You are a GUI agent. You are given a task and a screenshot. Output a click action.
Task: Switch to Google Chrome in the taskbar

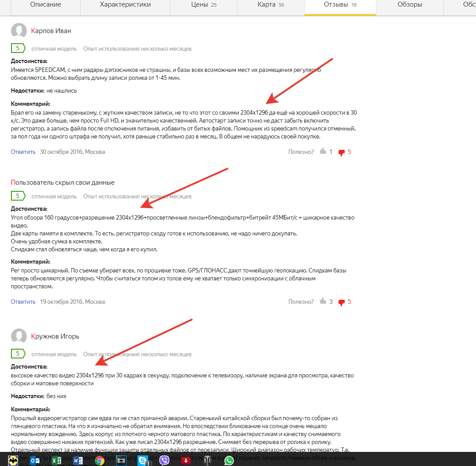click(99, 461)
